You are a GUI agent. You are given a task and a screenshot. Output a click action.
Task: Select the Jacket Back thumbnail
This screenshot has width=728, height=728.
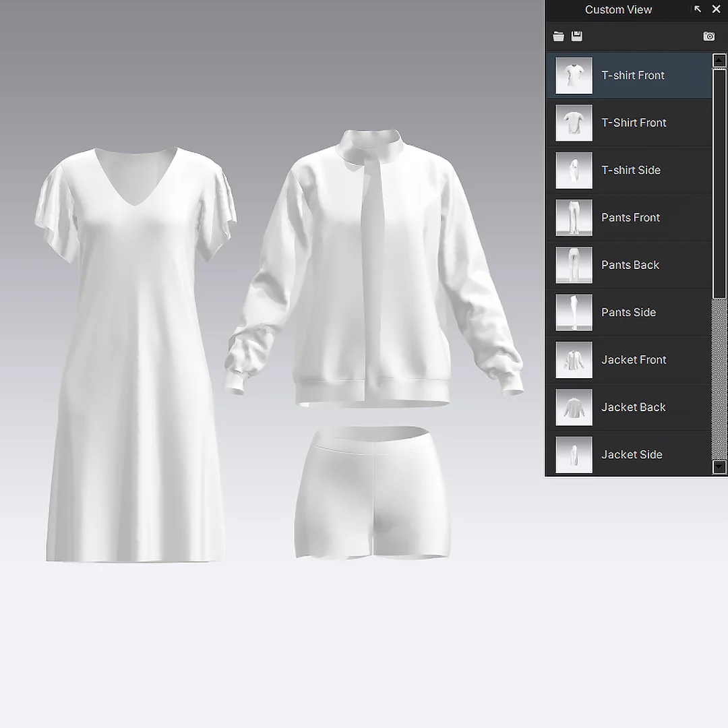click(574, 407)
